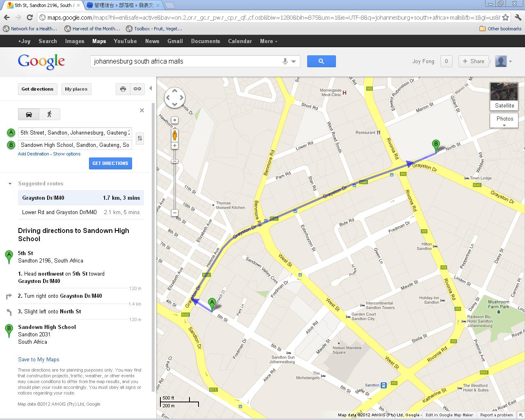Click the link sharing chain icon

pyautogui.click(x=137, y=89)
